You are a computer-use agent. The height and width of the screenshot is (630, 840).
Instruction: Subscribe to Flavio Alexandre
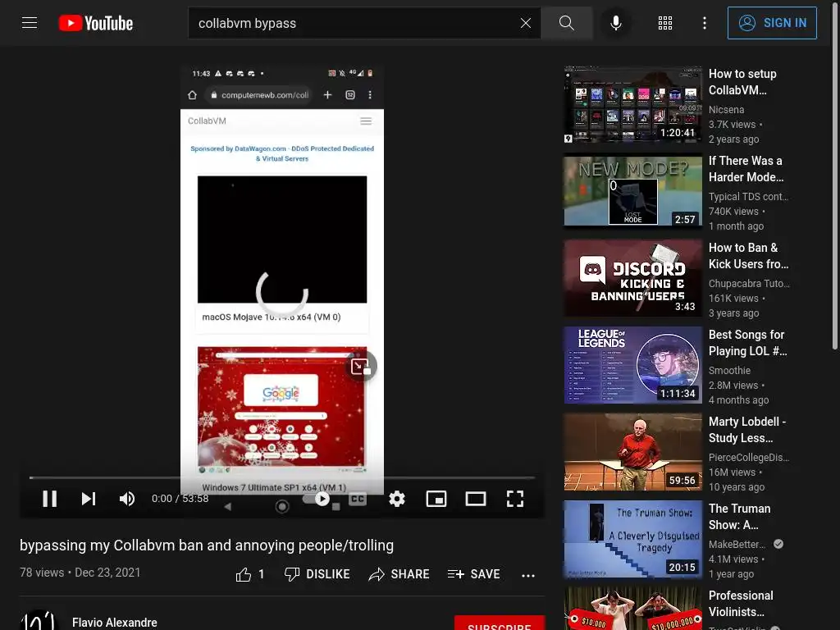point(500,623)
